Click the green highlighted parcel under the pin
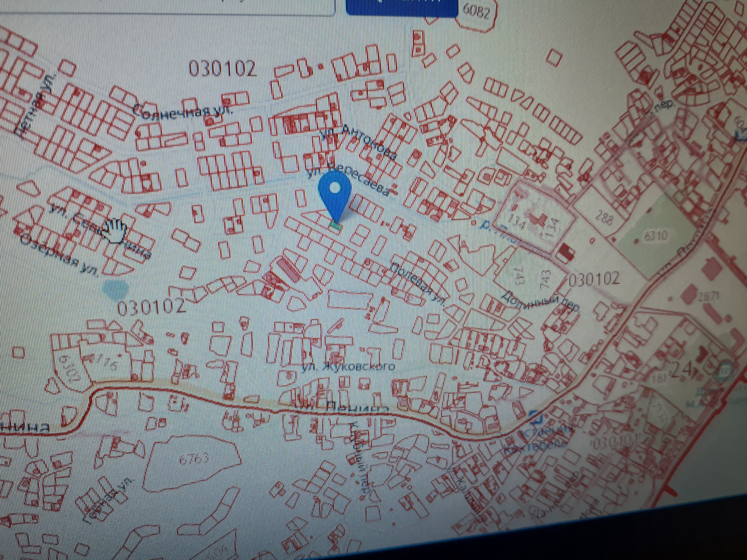 pyautogui.click(x=336, y=226)
